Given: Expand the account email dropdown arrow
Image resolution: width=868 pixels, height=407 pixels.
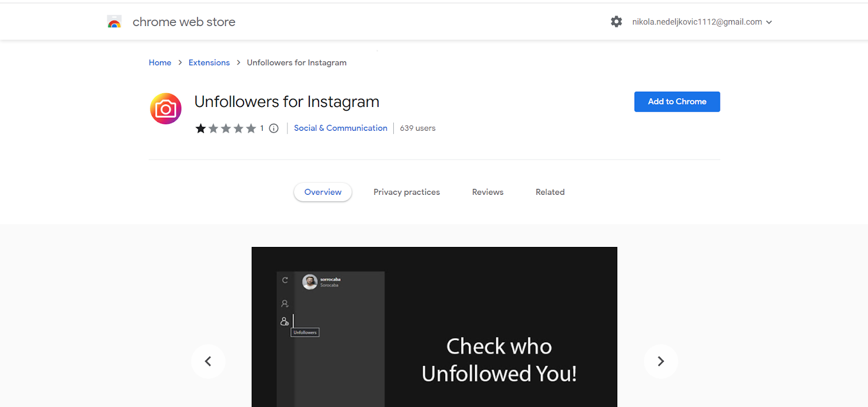Looking at the screenshot, I should click(x=769, y=22).
